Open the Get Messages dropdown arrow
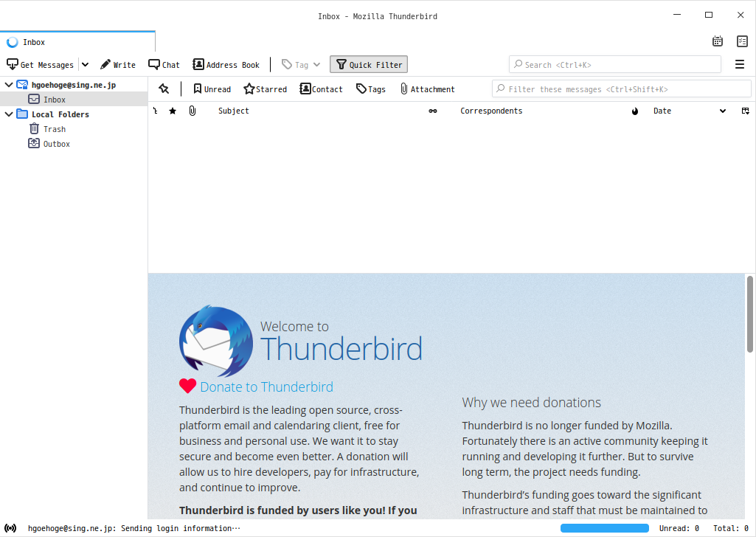756x537 pixels. [x=85, y=65]
